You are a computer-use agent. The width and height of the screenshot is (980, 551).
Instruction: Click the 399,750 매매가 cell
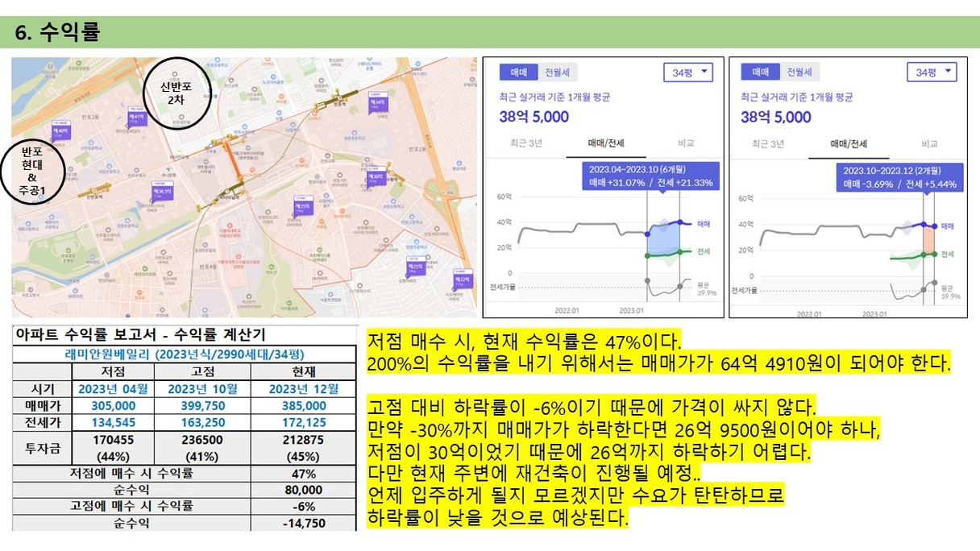(x=203, y=406)
